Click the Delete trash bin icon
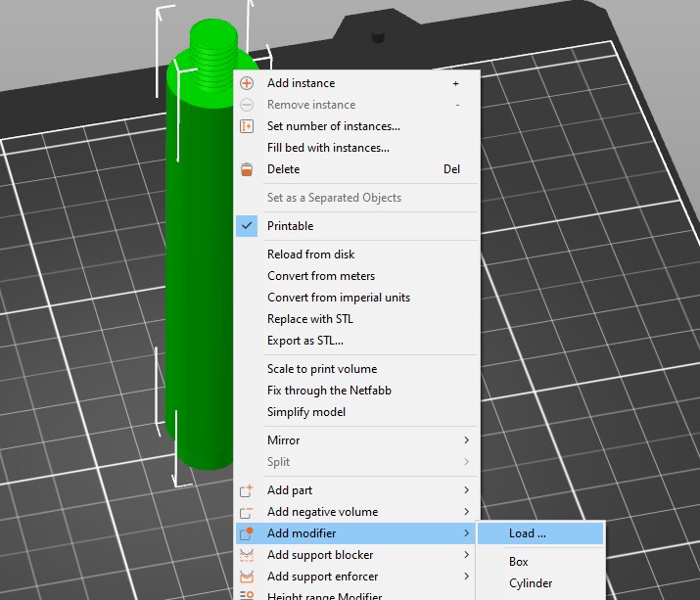 click(x=247, y=169)
